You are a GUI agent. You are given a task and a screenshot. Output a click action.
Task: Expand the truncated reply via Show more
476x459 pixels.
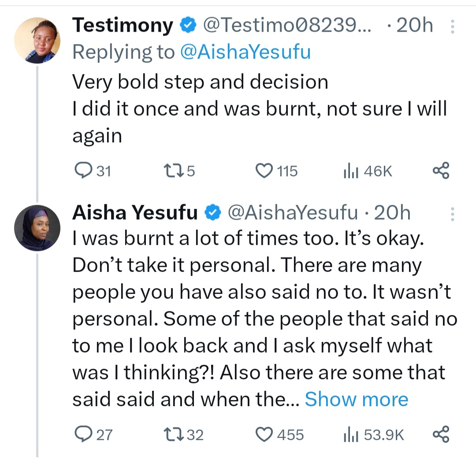tap(357, 399)
